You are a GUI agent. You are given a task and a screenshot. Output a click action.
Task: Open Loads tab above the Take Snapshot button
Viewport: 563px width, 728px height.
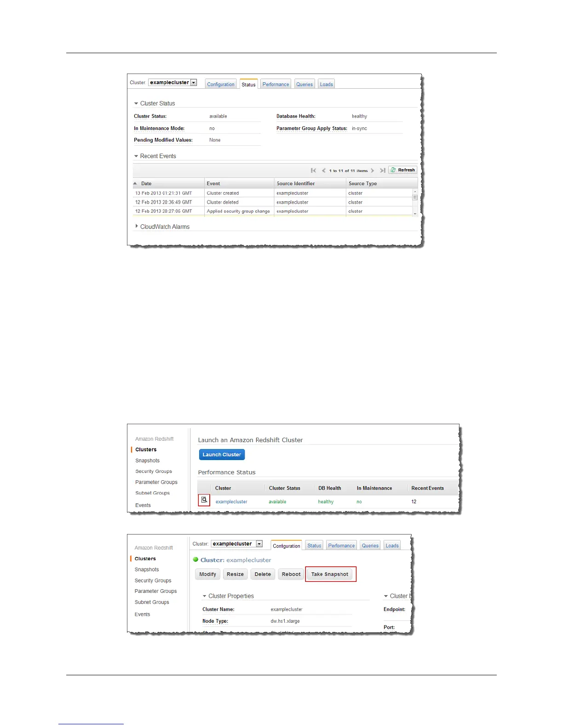pyautogui.click(x=392, y=546)
